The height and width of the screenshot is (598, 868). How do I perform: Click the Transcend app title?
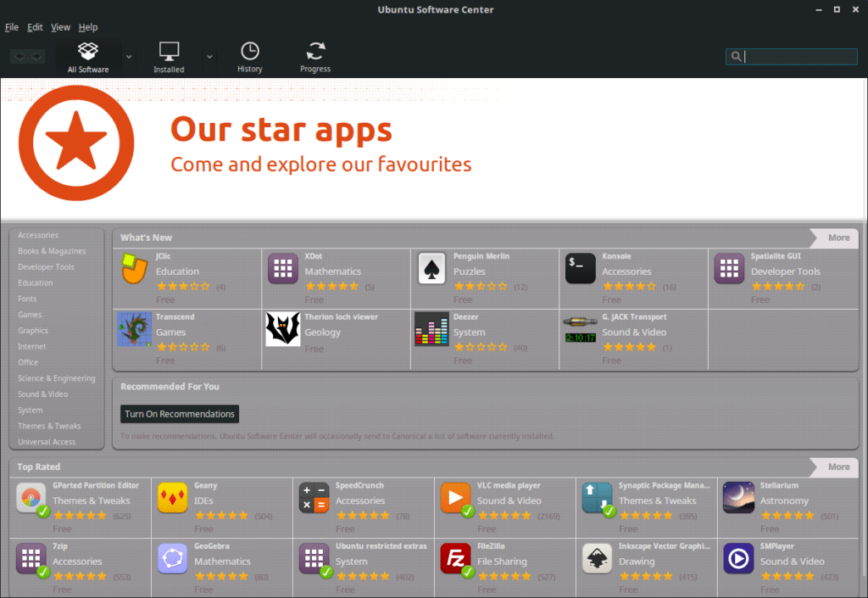pos(175,316)
